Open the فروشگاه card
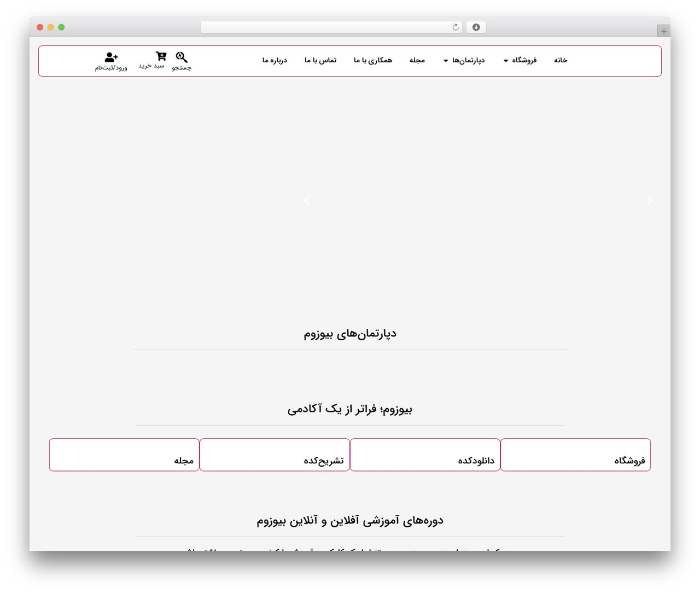 pyautogui.click(x=575, y=455)
